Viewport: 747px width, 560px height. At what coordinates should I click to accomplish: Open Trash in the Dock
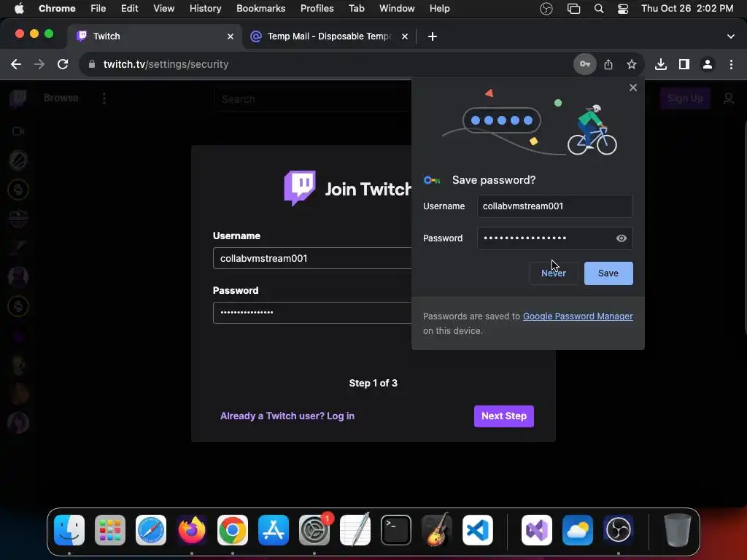[x=677, y=530]
